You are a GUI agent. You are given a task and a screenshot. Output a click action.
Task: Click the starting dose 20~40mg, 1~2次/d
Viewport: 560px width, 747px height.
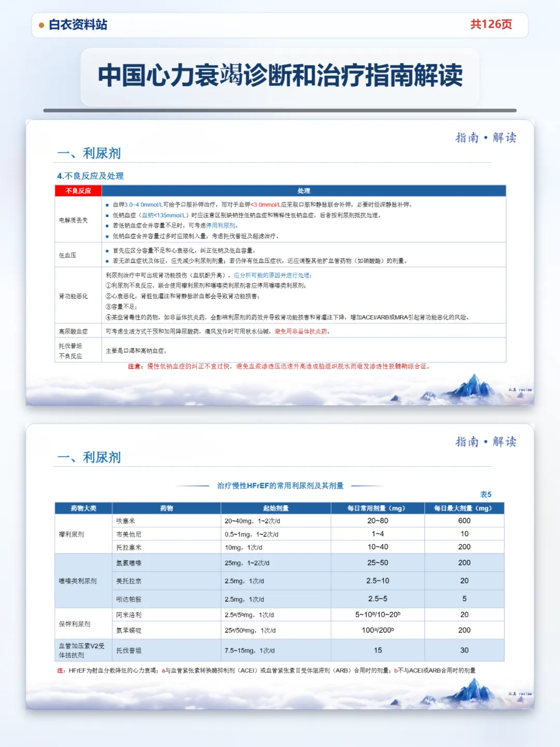253,521
